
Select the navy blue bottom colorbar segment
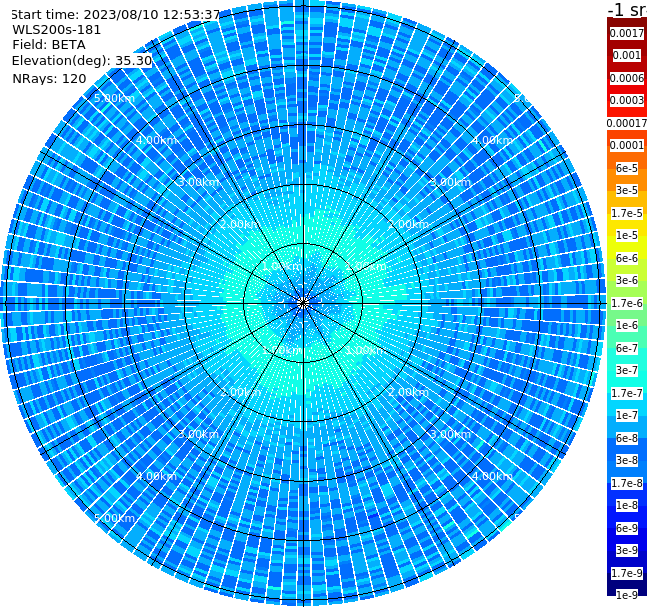click(x=627, y=584)
